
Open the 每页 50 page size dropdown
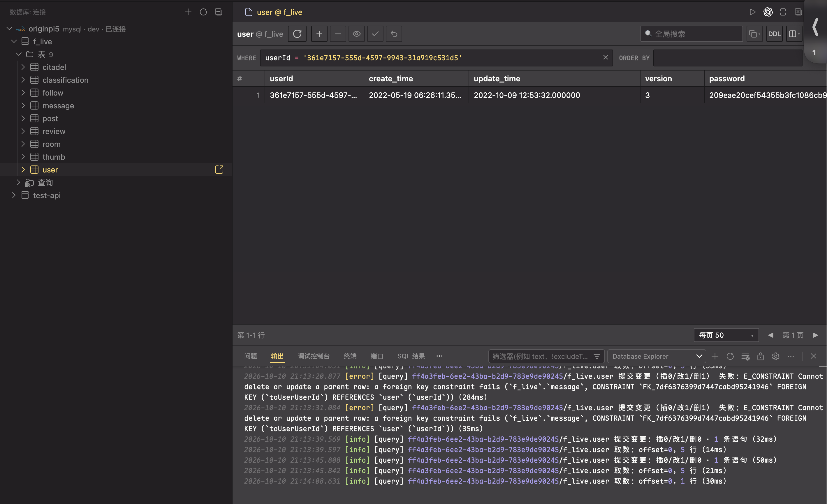(x=726, y=335)
